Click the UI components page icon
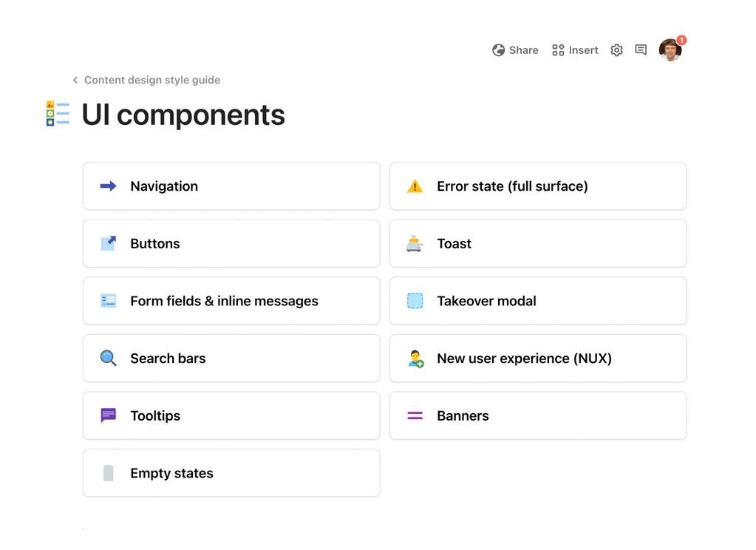The height and width of the screenshot is (550, 756). point(58,114)
